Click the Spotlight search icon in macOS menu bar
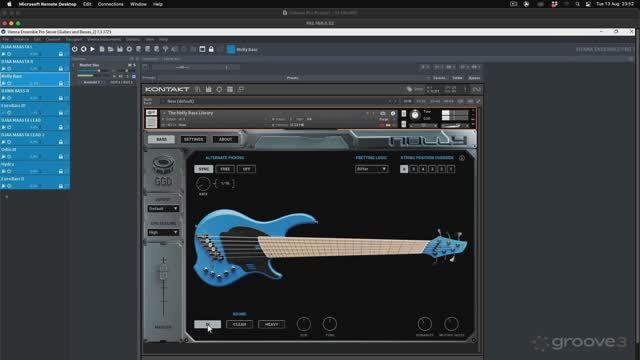Image resolution: width=640 pixels, height=360 pixels. [x=577, y=4]
